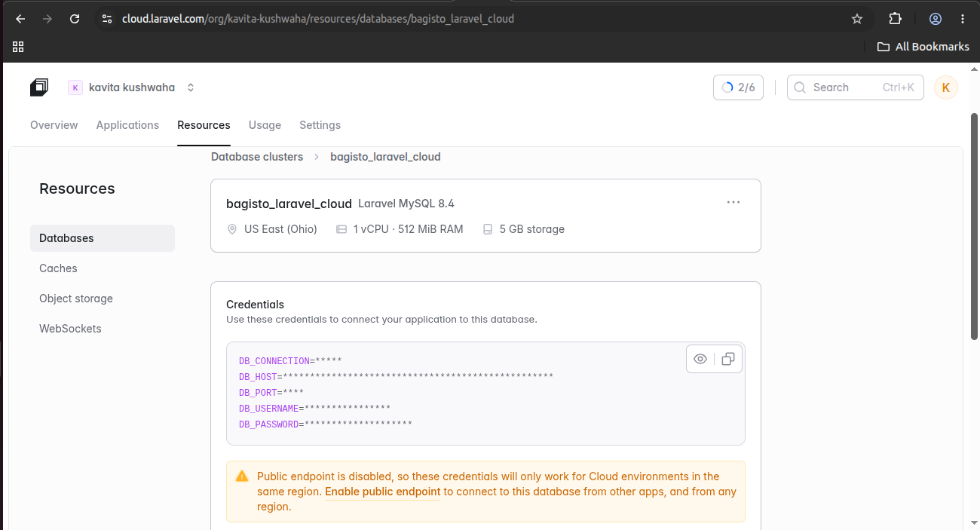Select the Resources tab
The image size is (980, 530).
204,125
